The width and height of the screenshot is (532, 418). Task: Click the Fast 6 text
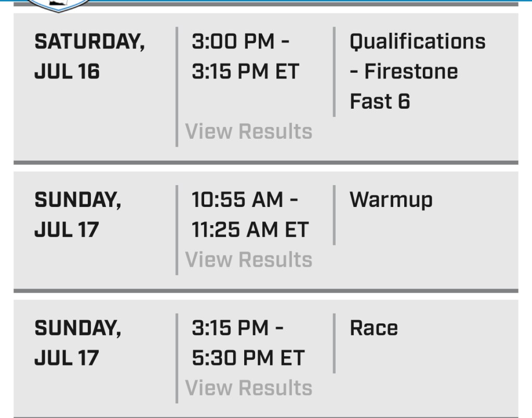pyautogui.click(x=380, y=101)
